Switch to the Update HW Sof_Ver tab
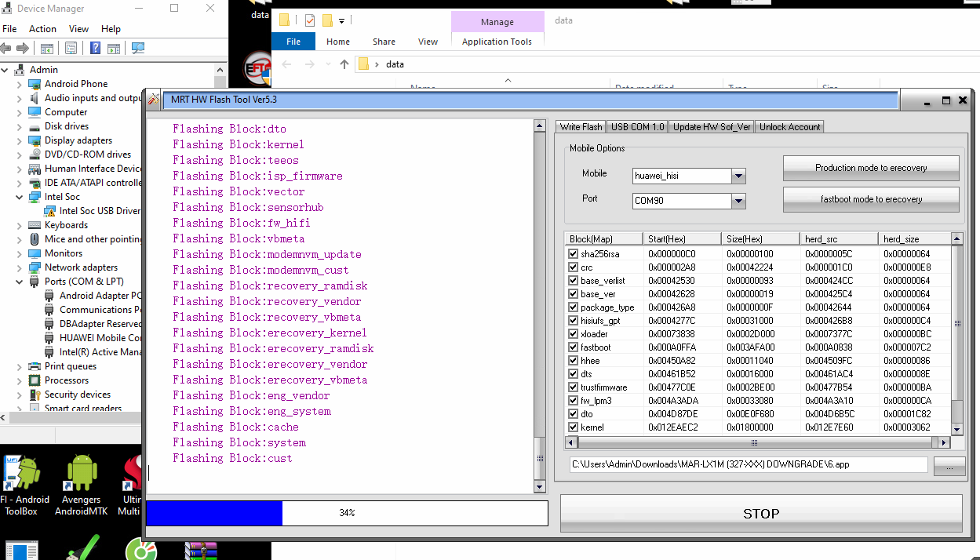The width and height of the screenshot is (980, 560). [712, 127]
